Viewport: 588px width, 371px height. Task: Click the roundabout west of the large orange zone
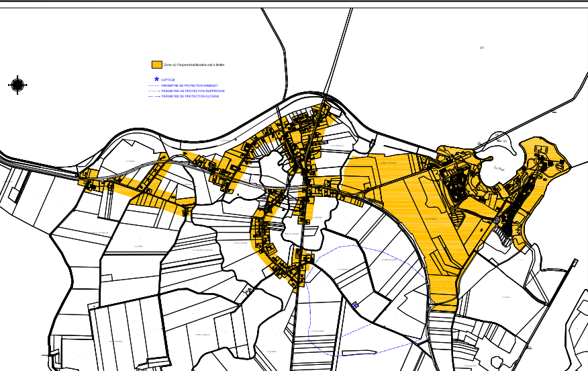click(x=360, y=196)
